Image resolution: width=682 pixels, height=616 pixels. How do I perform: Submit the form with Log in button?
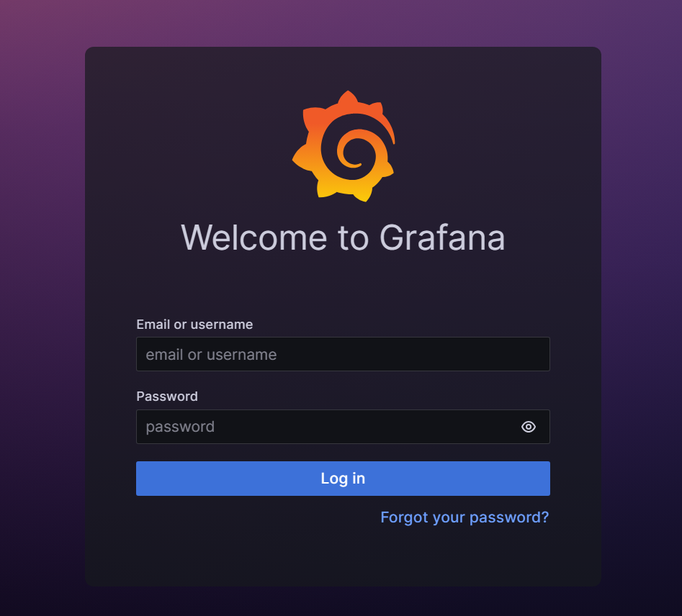(343, 479)
